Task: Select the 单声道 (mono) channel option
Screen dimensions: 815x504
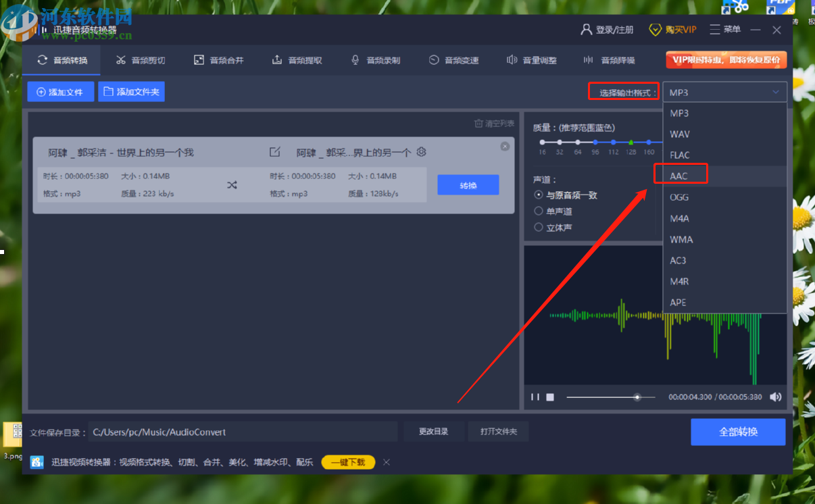Action: 539,211
